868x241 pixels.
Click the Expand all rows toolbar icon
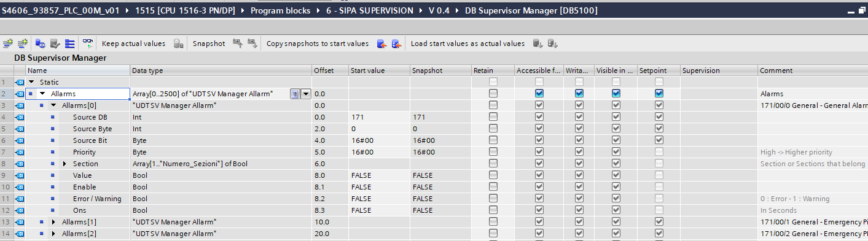[x=69, y=44]
